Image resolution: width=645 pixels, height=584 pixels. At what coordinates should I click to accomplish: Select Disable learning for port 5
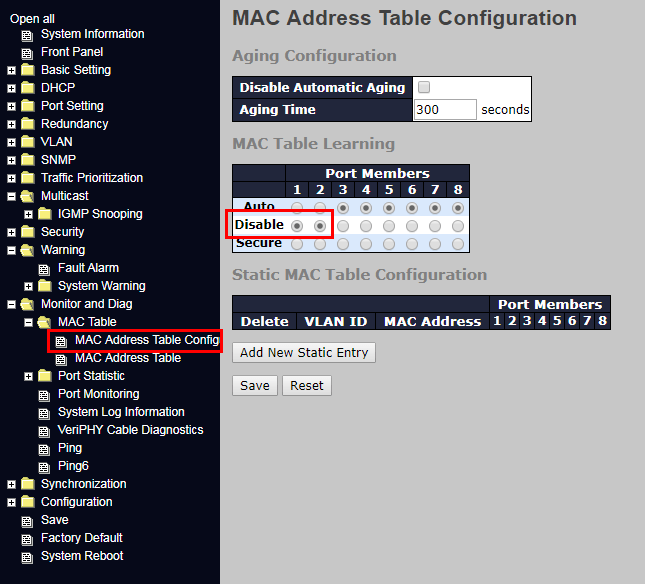point(389,226)
